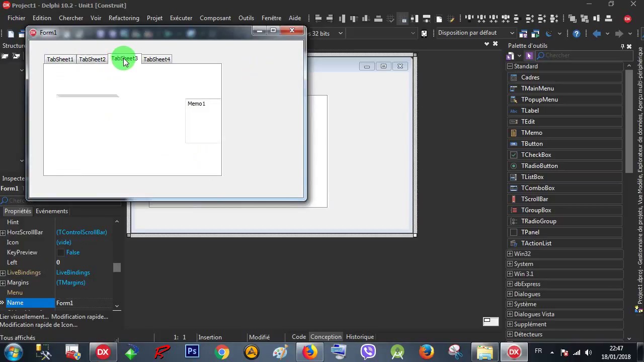
Task: Open Viber from the taskbar
Action: point(368,351)
